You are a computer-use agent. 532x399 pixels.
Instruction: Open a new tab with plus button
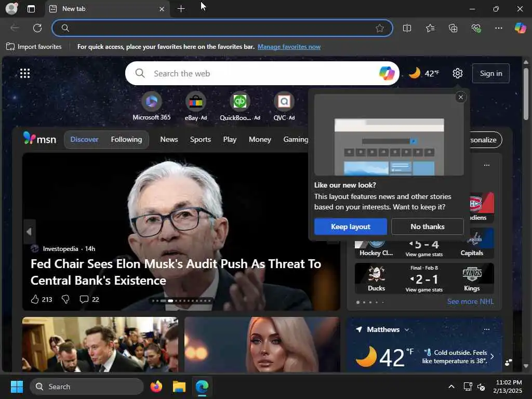click(181, 9)
